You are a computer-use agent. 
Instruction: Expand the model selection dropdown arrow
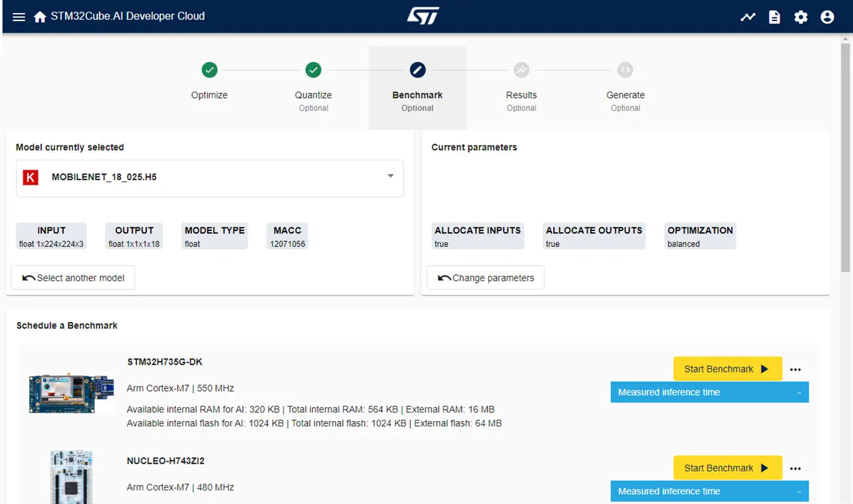pyautogui.click(x=391, y=176)
